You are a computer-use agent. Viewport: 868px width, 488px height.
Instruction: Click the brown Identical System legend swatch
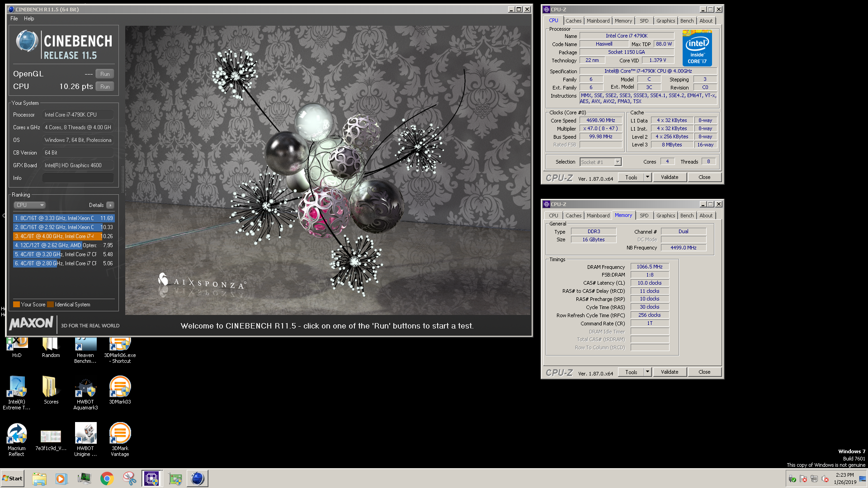point(50,305)
